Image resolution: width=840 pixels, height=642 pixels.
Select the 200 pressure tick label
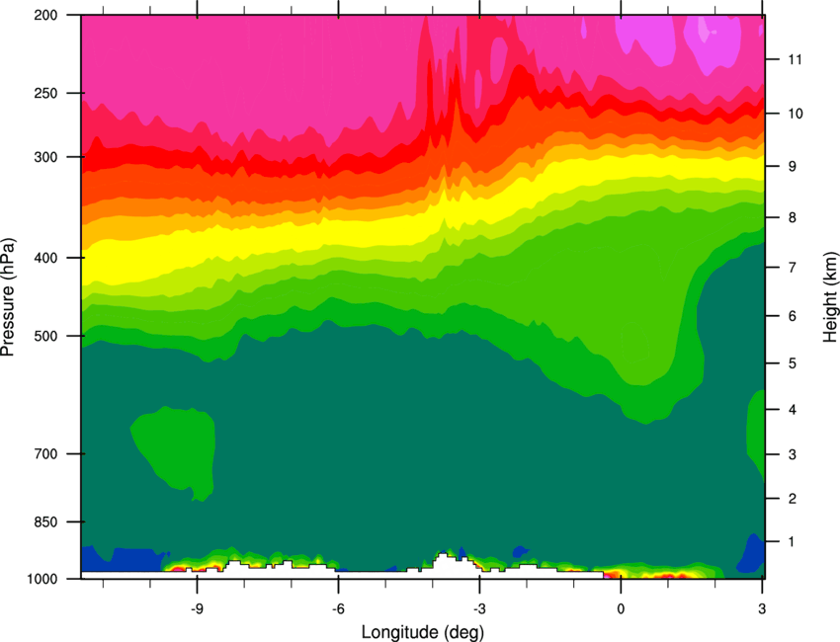[x=46, y=15]
